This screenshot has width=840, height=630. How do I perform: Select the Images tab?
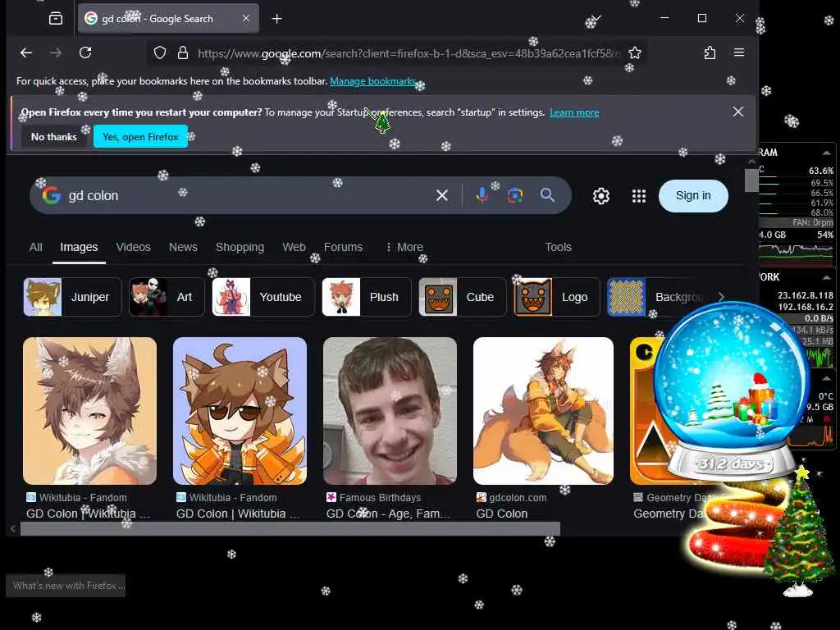[79, 247]
